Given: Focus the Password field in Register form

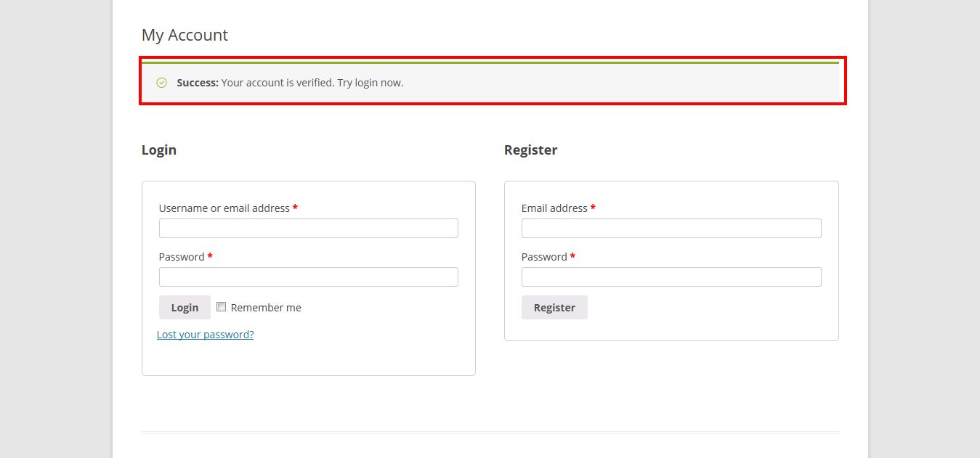Looking at the screenshot, I should (x=671, y=277).
